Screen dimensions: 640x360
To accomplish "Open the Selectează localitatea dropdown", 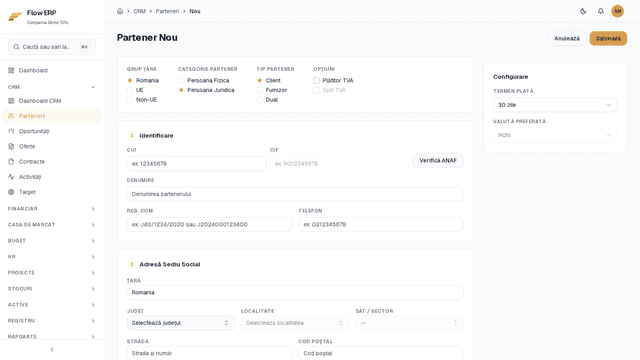I will (x=295, y=323).
